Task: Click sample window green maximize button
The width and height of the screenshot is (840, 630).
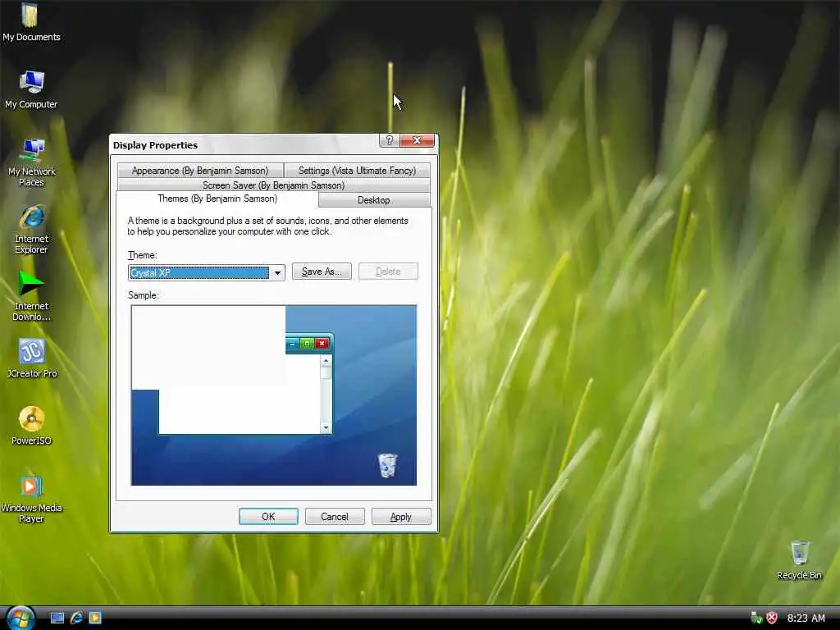Action: (307, 344)
